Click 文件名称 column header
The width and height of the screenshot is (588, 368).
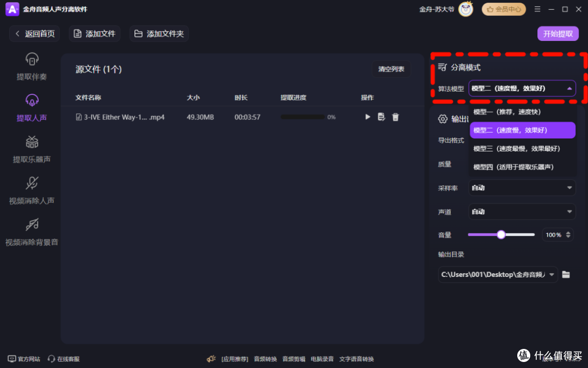[x=88, y=98]
